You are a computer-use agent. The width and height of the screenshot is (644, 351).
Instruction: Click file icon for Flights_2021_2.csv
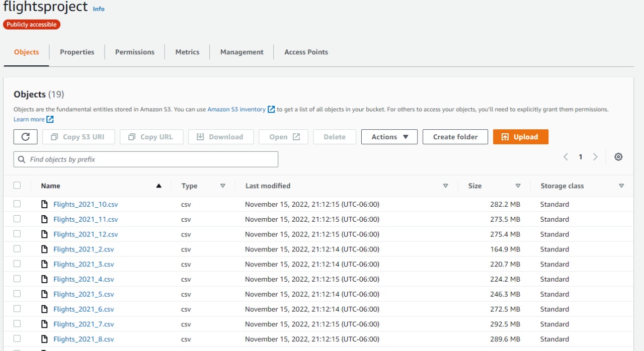pyautogui.click(x=44, y=249)
